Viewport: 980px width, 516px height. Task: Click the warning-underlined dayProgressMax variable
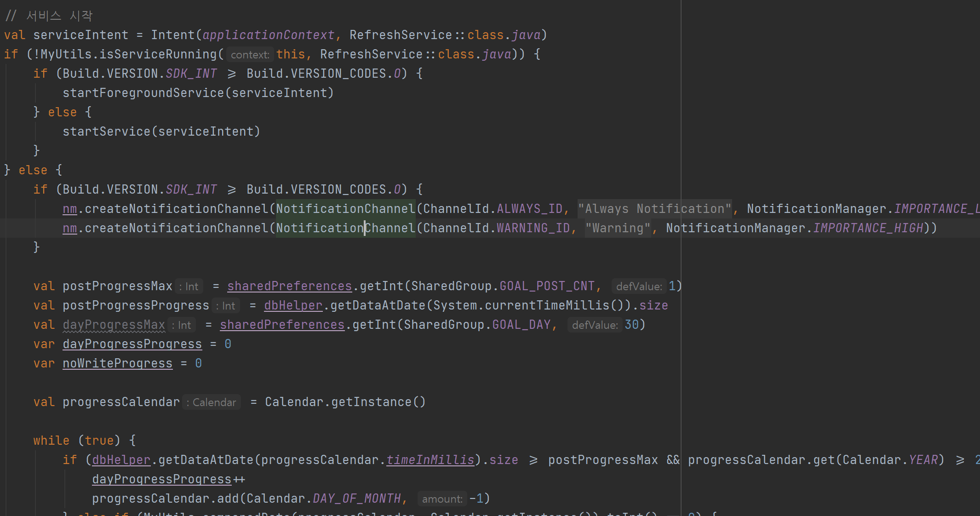[x=114, y=325]
